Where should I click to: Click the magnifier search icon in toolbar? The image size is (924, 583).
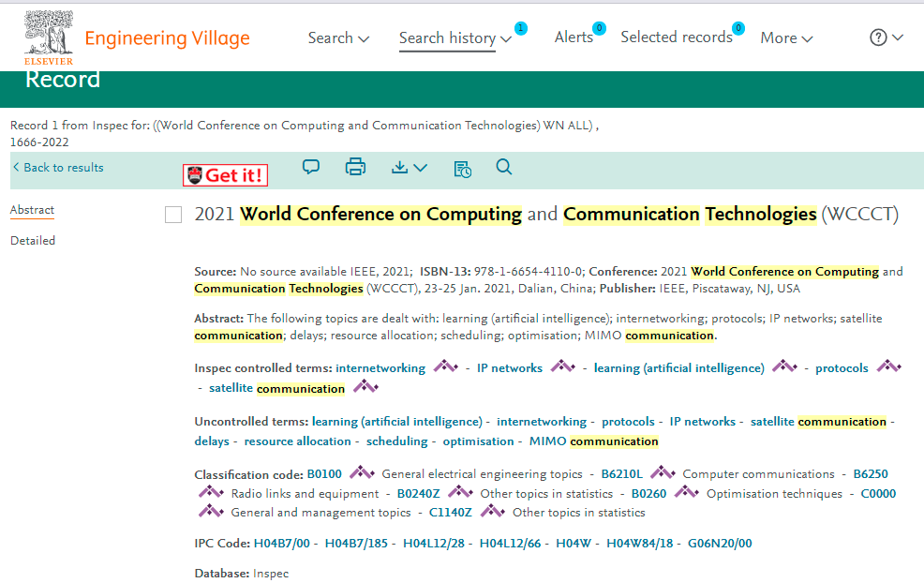coord(504,167)
